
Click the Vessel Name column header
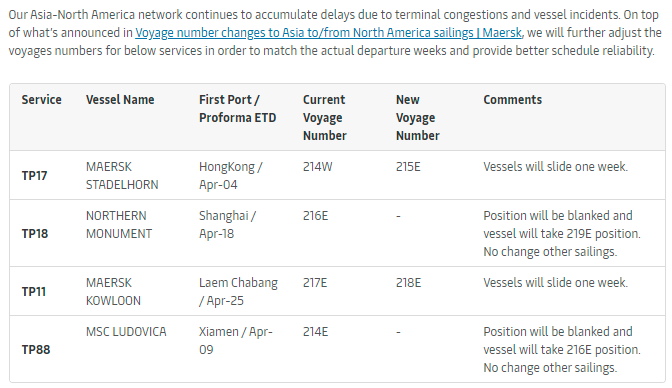(x=120, y=99)
